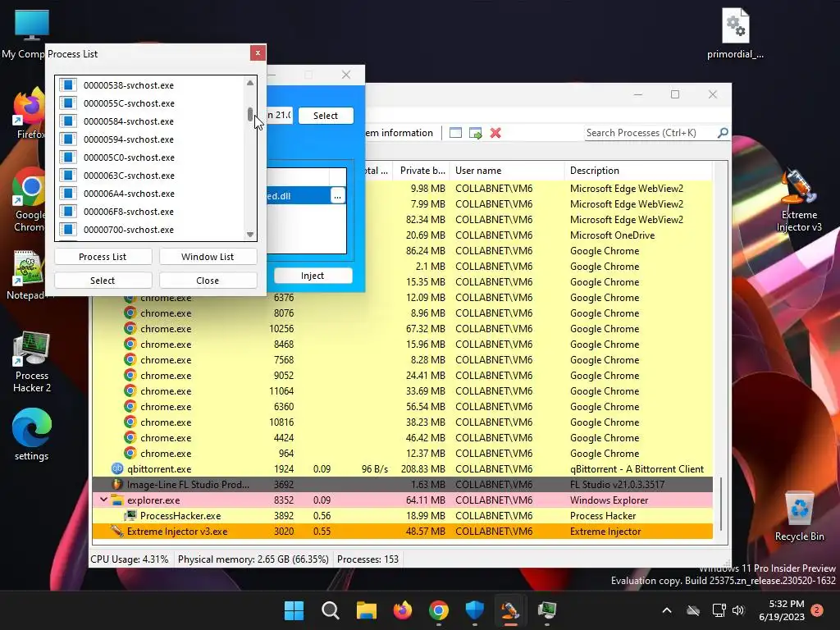Click the Search Processes input field
The height and width of the screenshot is (630, 840).
click(x=651, y=132)
